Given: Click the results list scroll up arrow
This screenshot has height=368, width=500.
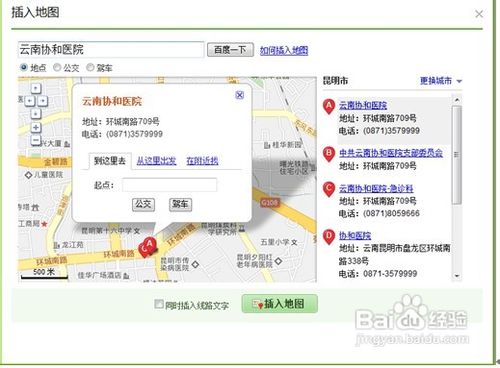Looking at the screenshot, I should (x=457, y=100).
